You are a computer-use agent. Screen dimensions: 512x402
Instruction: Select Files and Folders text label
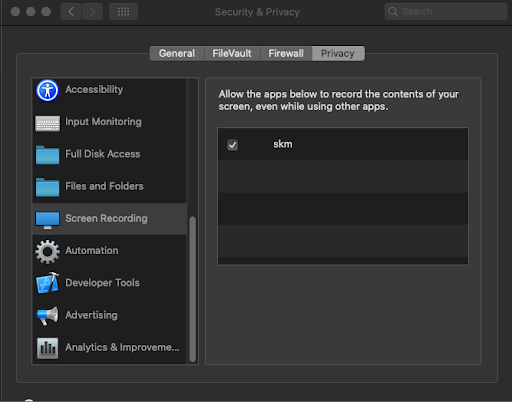point(104,186)
